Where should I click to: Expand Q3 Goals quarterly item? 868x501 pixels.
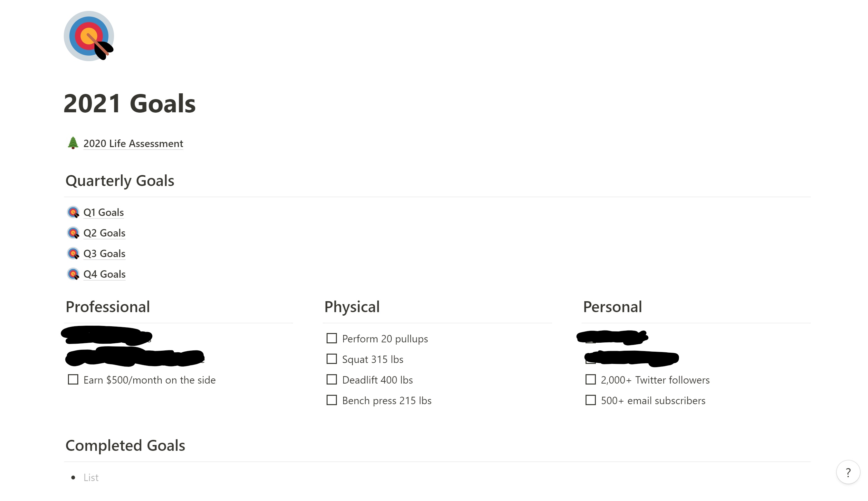(x=104, y=253)
